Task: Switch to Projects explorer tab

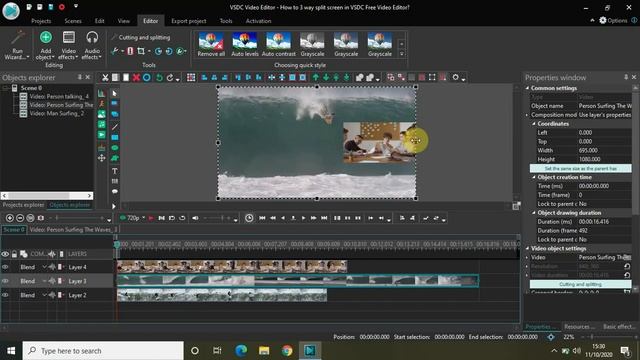Action: click(23, 205)
